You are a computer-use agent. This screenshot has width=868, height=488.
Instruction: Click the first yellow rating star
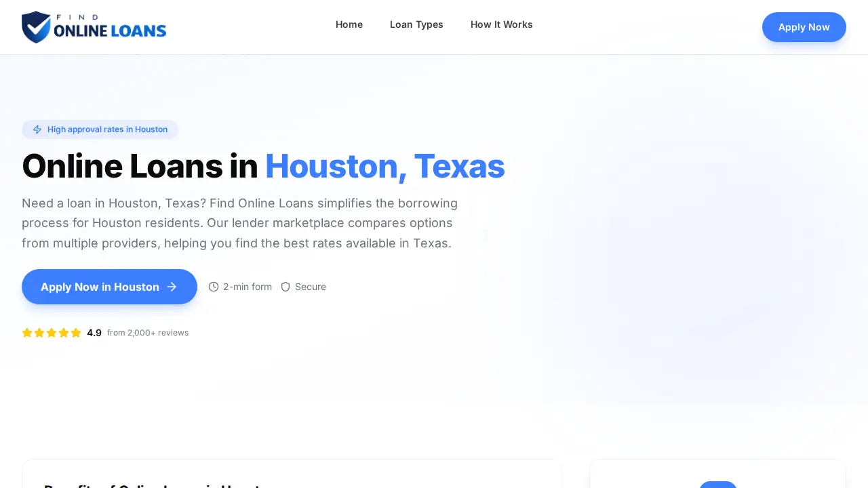click(x=27, y=333)
